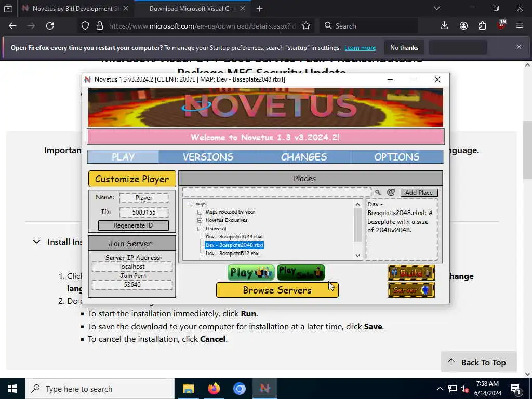532x399 pixels.
Task: Collapse the maps tree root
Action: [190, 204]
